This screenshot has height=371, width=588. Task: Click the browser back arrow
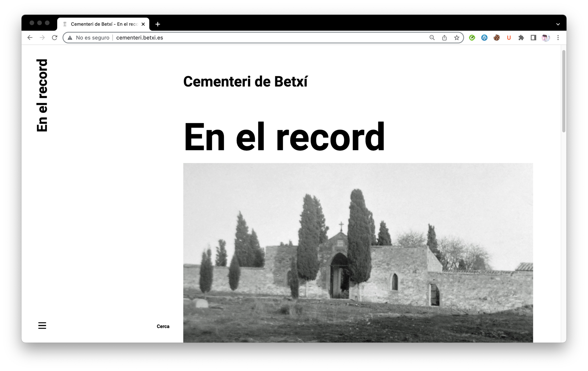point(30,38)
